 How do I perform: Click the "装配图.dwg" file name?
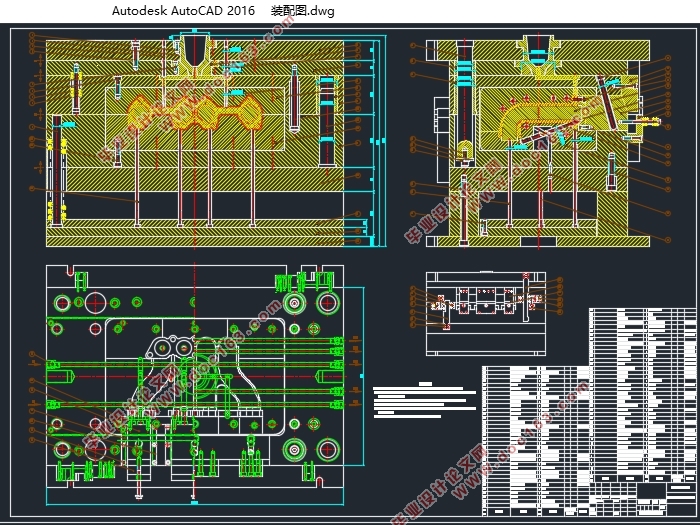click(302, 11)
